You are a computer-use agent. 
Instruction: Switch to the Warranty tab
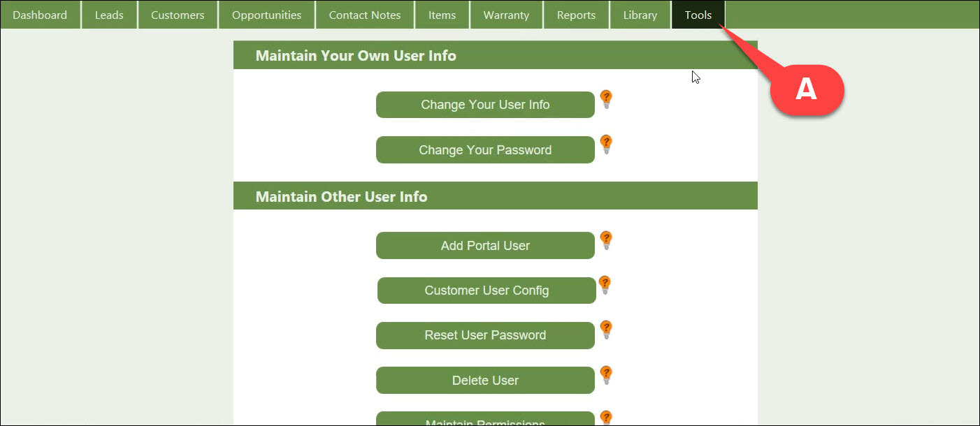pyautogui.click(x=506, y=15)
